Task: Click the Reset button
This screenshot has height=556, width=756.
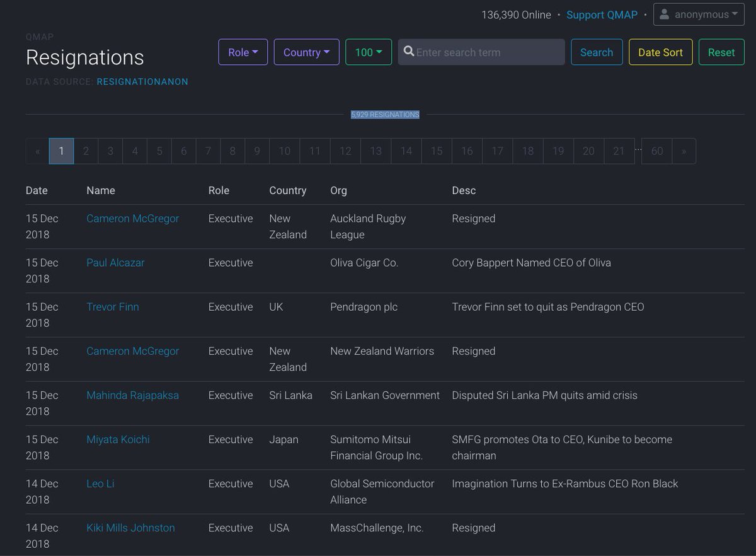Action: coord(721,52)
